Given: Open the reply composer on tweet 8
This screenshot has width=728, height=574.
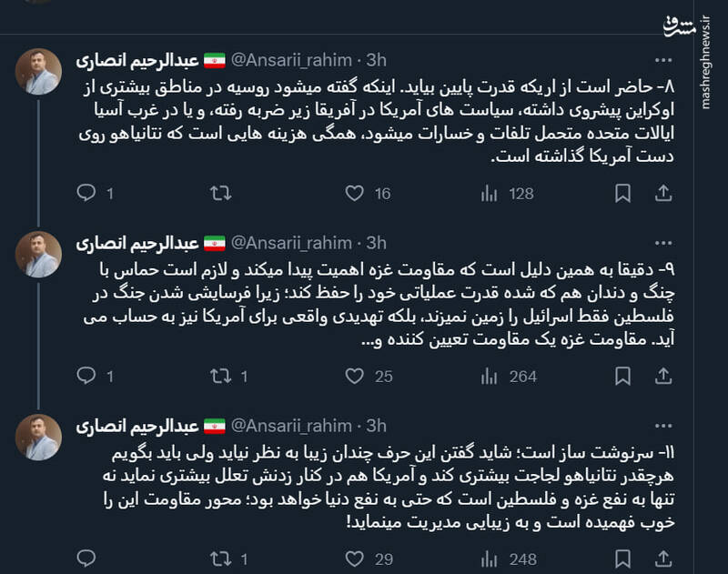Looking at the screenshot, I should click(x=86, y=192).
